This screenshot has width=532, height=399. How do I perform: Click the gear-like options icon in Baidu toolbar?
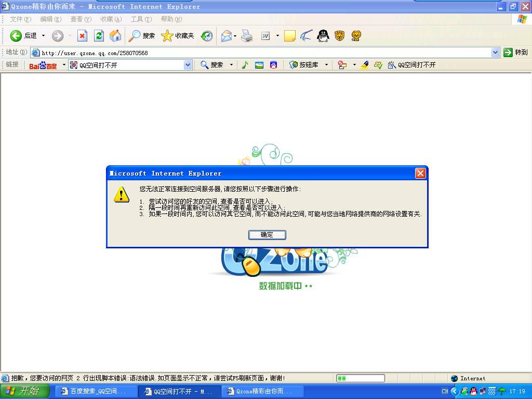coord(378,65)
